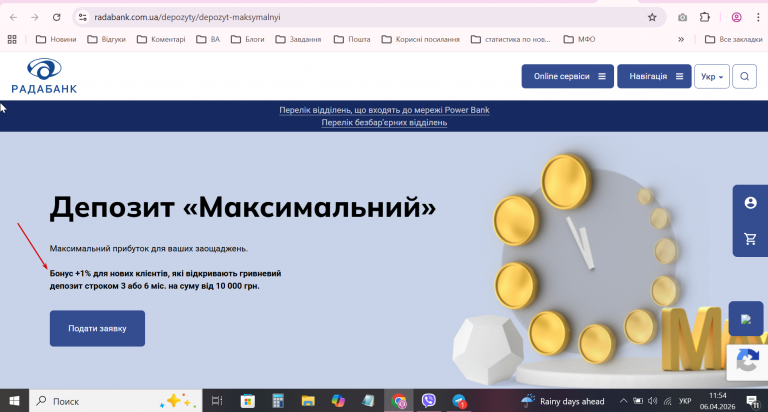Click the camera screenshot extension icon

pos(682,17)
